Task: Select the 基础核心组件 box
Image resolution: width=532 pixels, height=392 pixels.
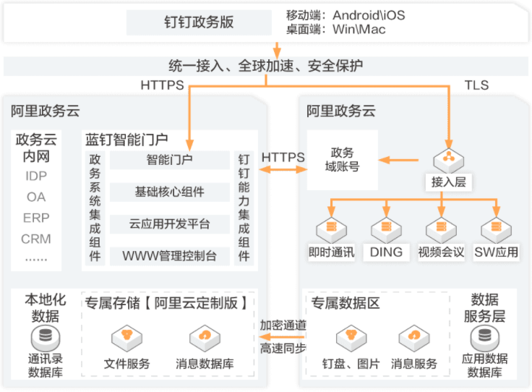Action: (x=170, y=192)
